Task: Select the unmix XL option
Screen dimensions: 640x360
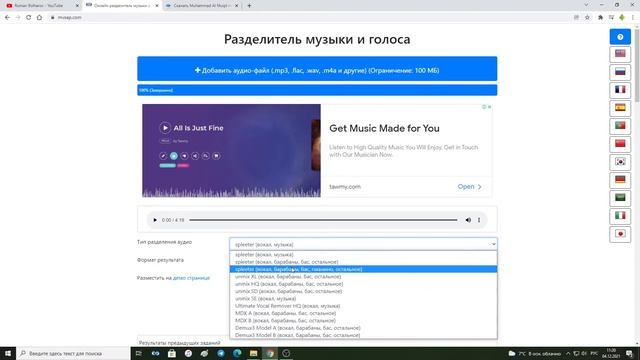Action: pos(363,277)
